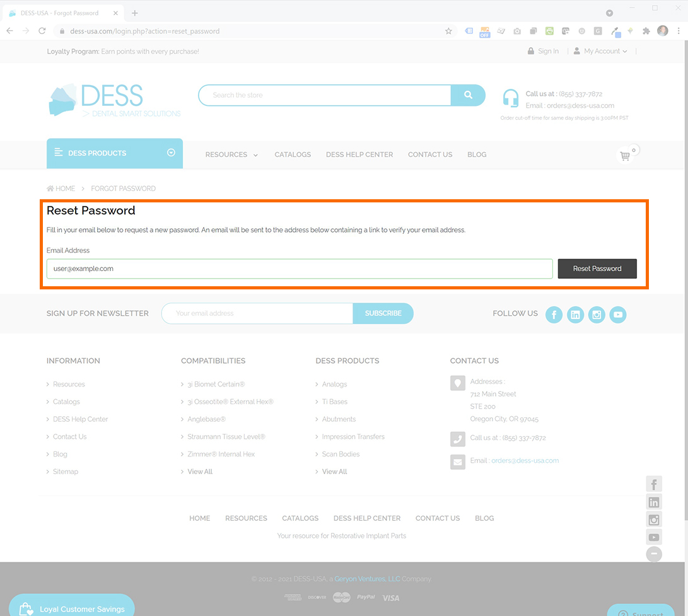Open Abutments product link

click(x=339, y=419)
